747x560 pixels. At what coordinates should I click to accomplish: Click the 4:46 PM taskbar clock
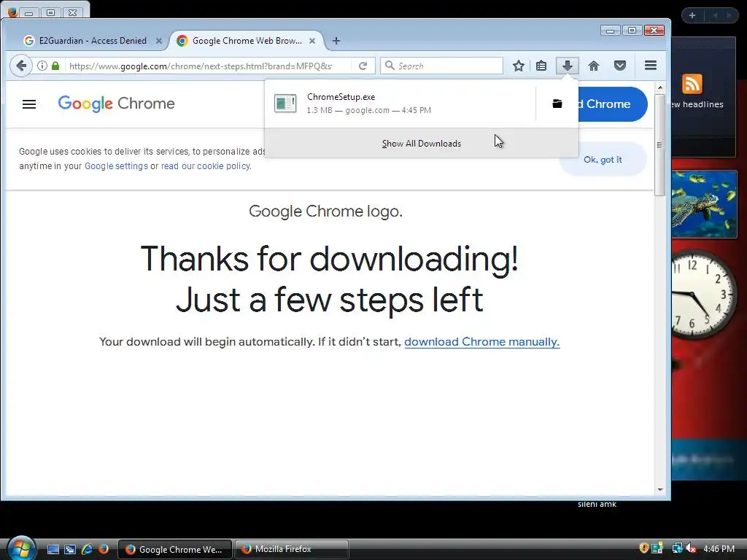point(719,549)
